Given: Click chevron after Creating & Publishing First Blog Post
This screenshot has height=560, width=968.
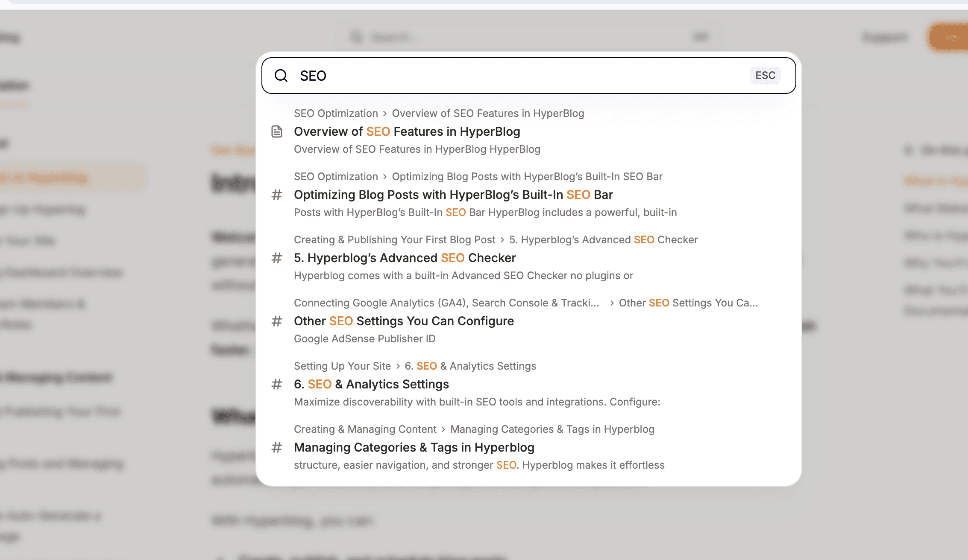Looking at the screenshot, I should (x=502, y=240).
